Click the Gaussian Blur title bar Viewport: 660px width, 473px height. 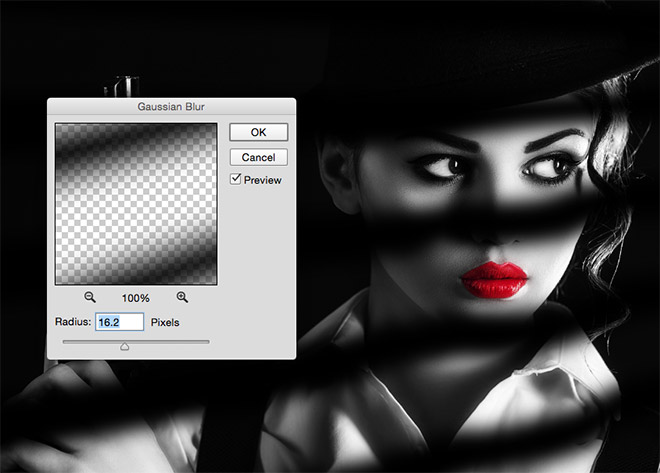click(171, 106)
